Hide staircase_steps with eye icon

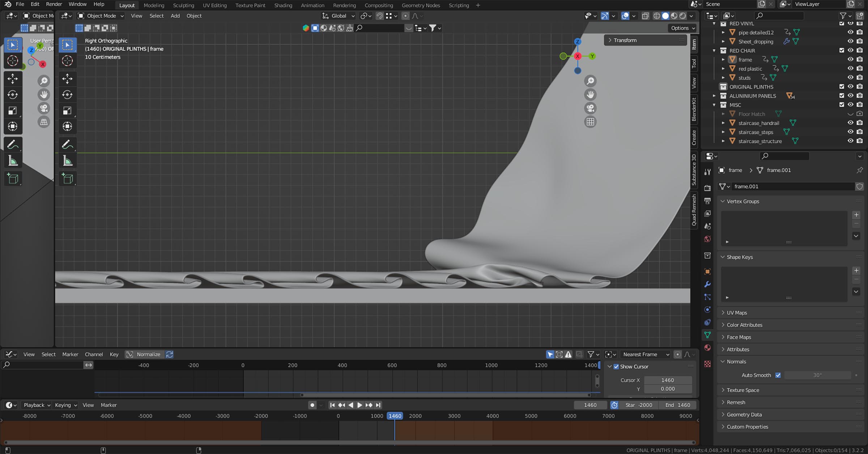(x=850, y=132)
